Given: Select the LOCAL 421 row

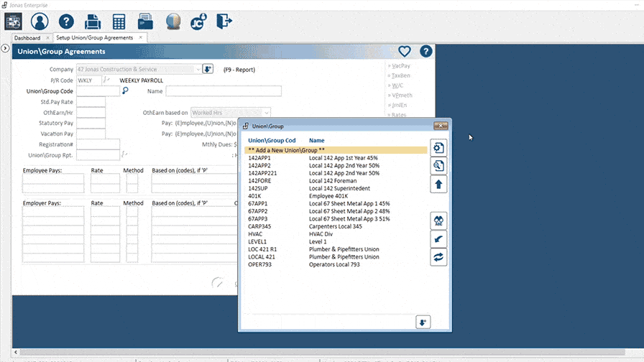Looking at the screenshot, I should (x=336, y=256).
